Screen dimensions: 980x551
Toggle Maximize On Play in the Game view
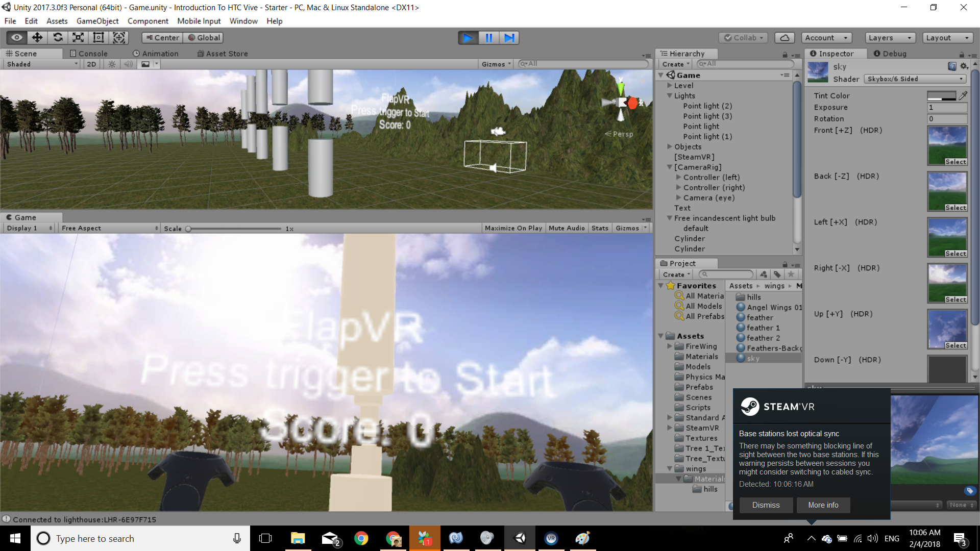(x=513, y=228)
